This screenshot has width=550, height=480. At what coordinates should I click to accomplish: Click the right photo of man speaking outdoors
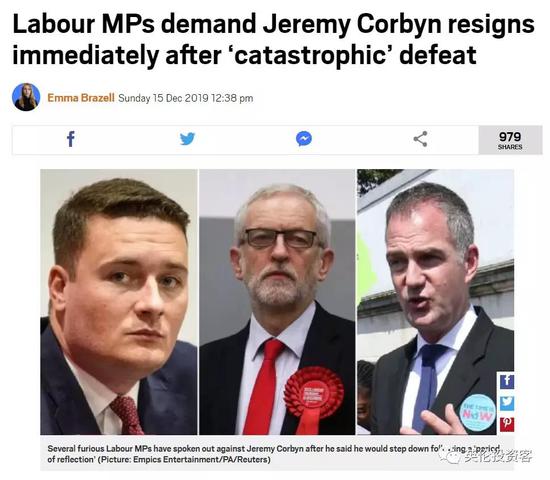(436, 302)
